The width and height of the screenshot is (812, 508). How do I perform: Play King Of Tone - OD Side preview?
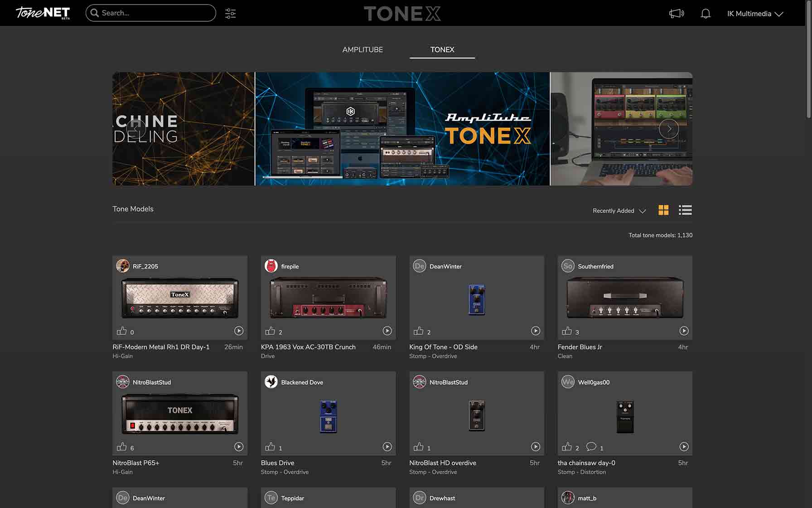coord(536,331)
